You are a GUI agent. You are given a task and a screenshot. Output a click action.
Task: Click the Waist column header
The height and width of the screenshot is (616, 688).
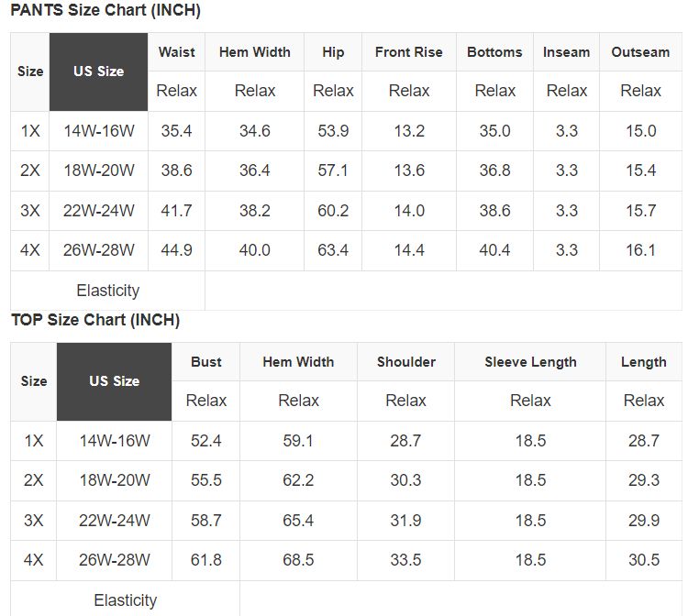tap(176, 52)
